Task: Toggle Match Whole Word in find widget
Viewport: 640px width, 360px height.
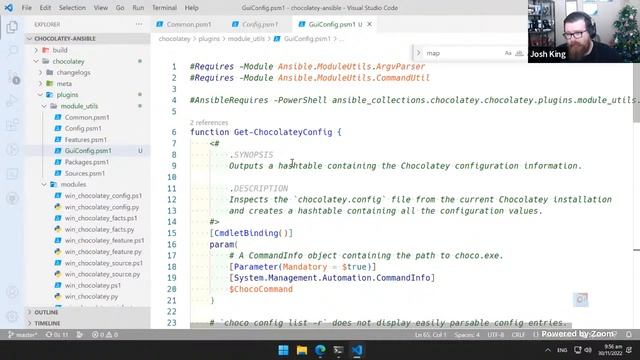Action: (519, 53)
